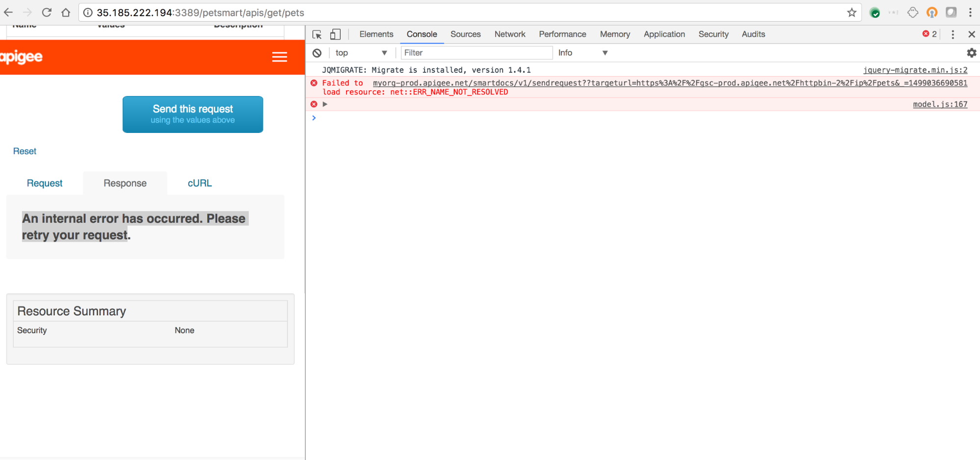Image resolution: width=980 pixels, height=460 pixels.
Task: Open the top context dropdown
Action: 361,53
